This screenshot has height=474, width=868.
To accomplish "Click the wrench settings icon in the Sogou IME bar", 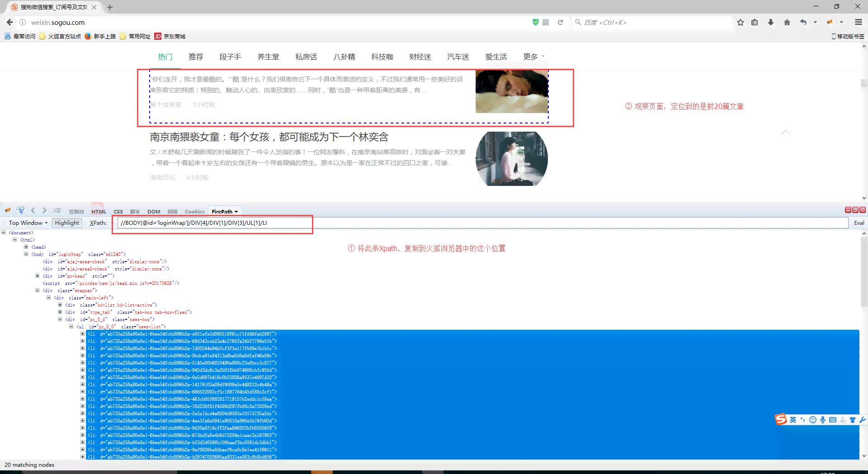I will 863,420.
